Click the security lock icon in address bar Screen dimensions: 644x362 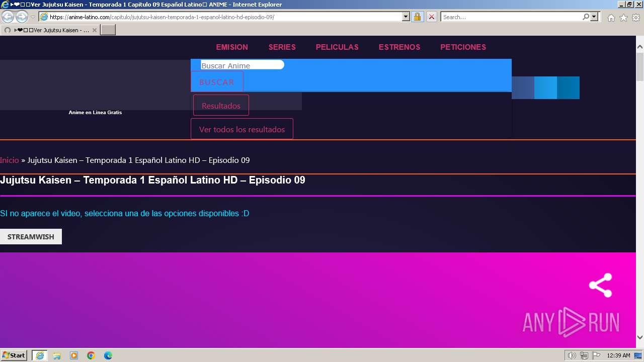pyautogui.click(x=417, y=17)
